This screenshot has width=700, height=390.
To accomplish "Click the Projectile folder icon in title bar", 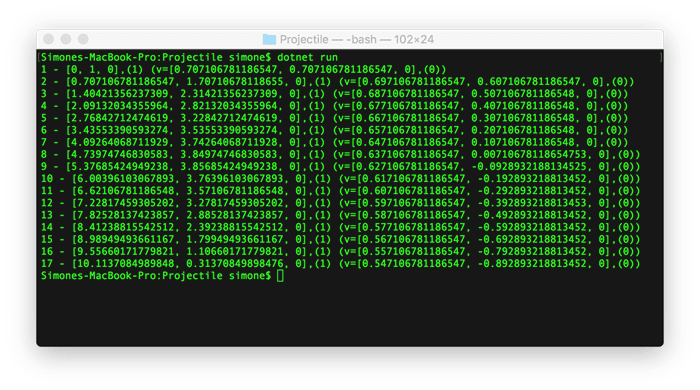I will pyautogui.click(x=269, y=39).
